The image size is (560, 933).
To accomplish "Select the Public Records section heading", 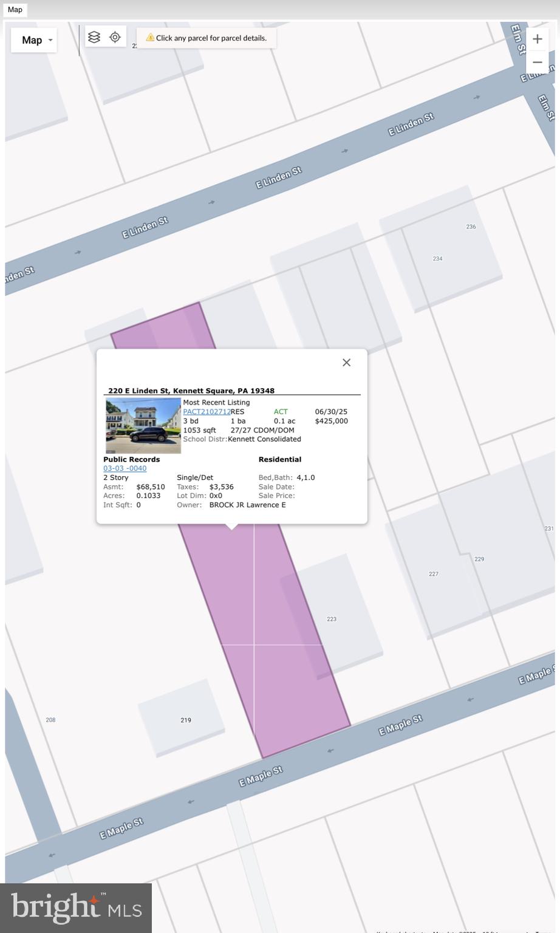I will [x=131, y=459].
